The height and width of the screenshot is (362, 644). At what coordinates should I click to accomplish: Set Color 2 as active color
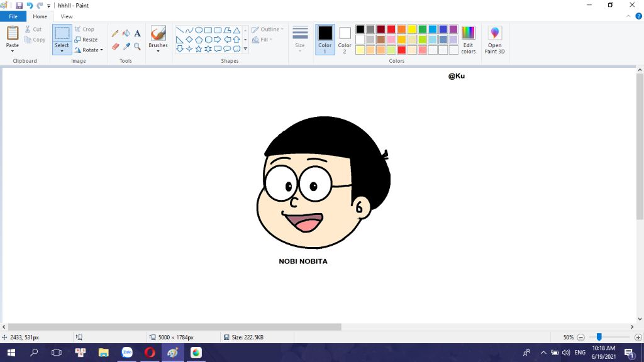[345, 40]
